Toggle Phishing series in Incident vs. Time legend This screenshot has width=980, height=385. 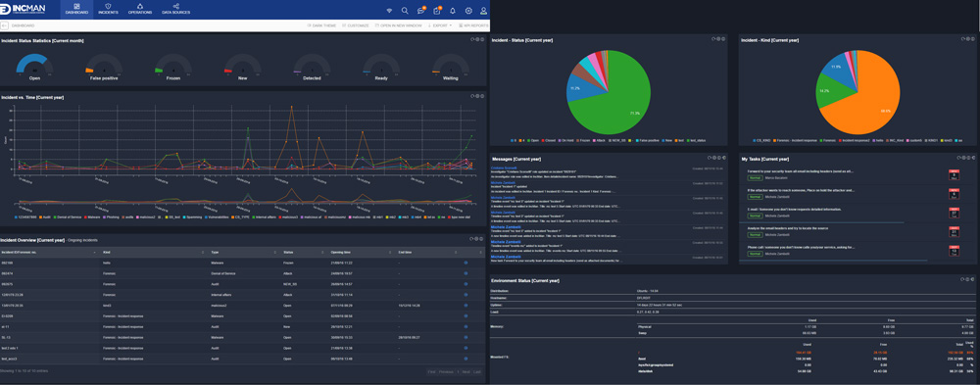(x=112, y=217)
